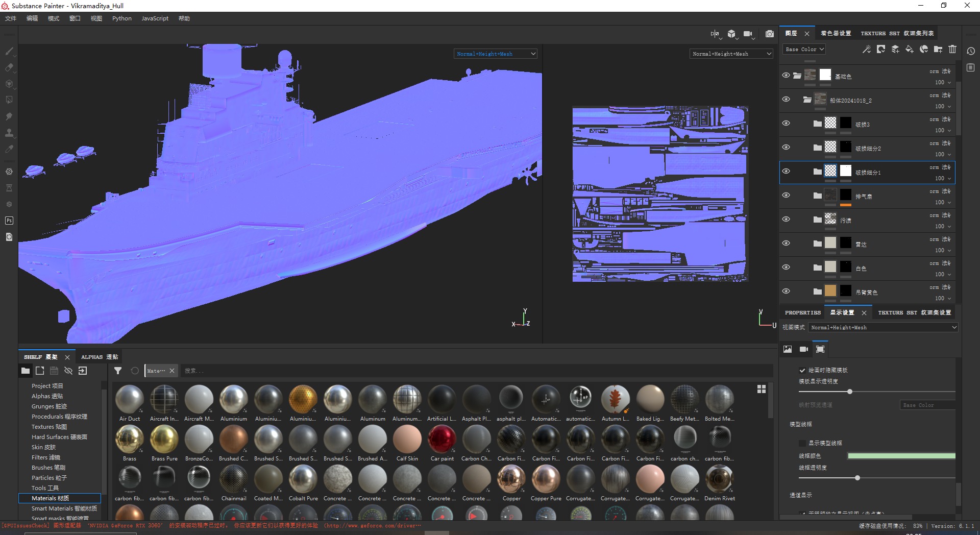Take a viewport screenshot with camera icon
The width and height of the screenshot is (980, 535).
click(770, 34)
